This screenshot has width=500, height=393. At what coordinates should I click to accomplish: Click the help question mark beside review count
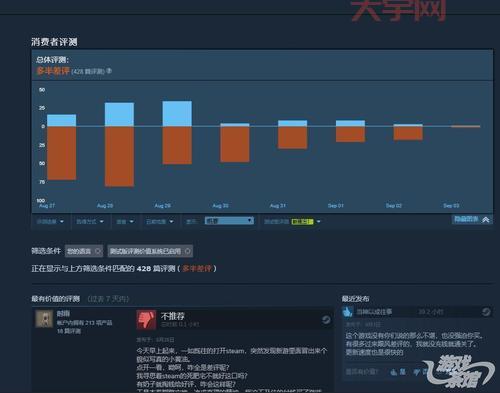[x=109, y=71]
